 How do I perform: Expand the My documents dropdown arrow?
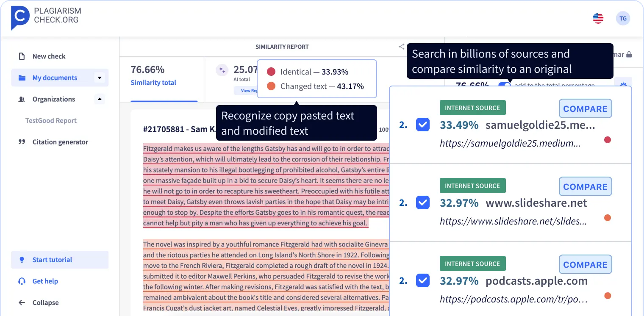click(x=100, y=78)
